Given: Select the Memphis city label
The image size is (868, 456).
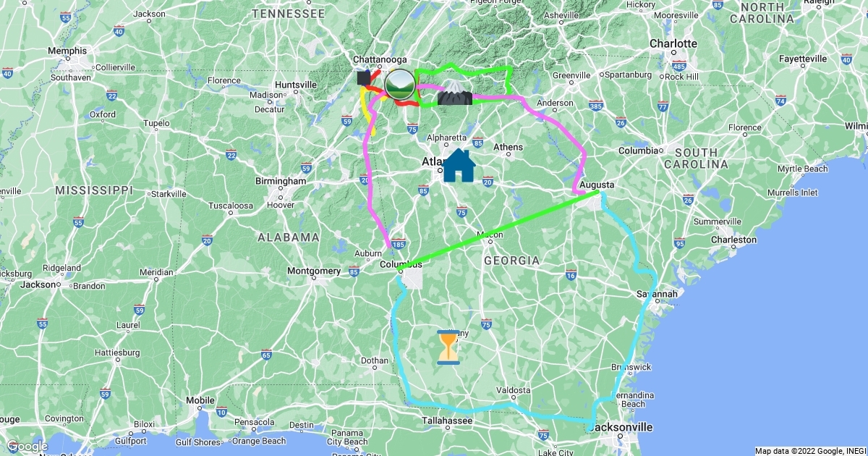Looking at the screenshot, I should pyautogui.click(x=67, y=51).
